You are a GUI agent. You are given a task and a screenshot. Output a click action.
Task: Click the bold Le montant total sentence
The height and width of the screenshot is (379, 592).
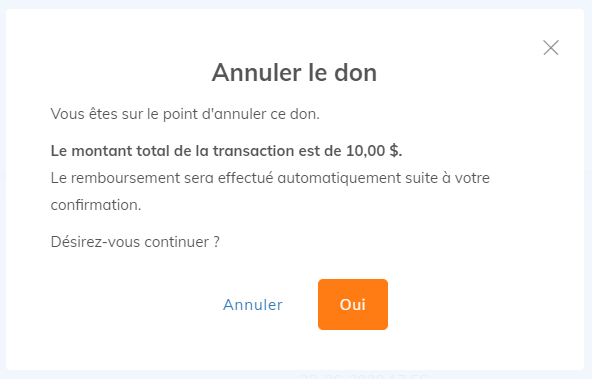pyautogui.click(x=227, y=151)
